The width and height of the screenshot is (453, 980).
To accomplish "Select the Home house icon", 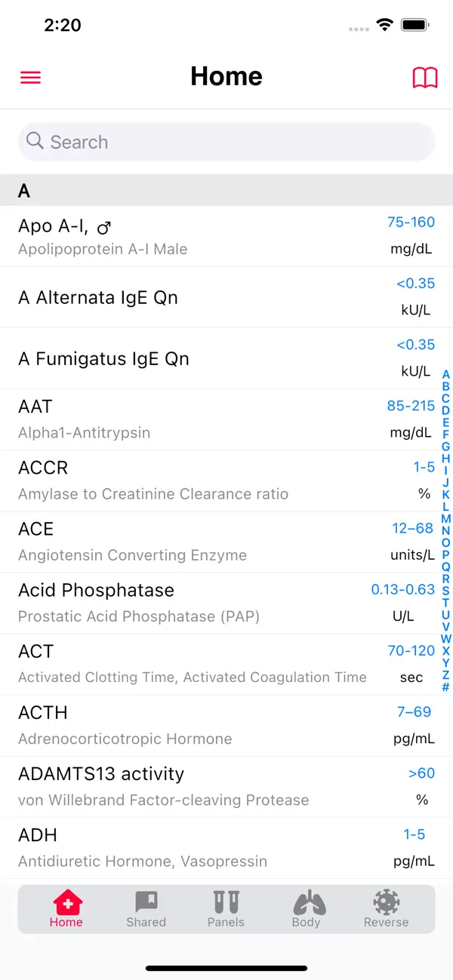I will 66,902.
